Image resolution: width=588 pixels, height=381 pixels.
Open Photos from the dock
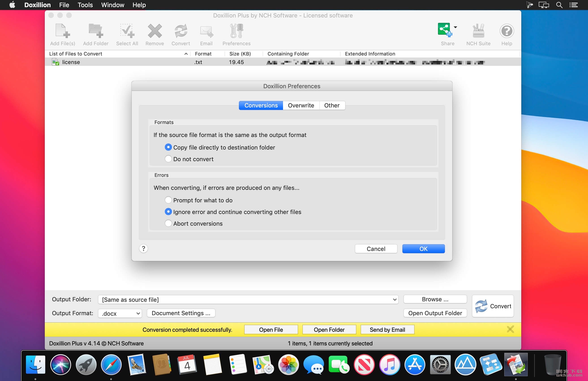click(288, 365)
